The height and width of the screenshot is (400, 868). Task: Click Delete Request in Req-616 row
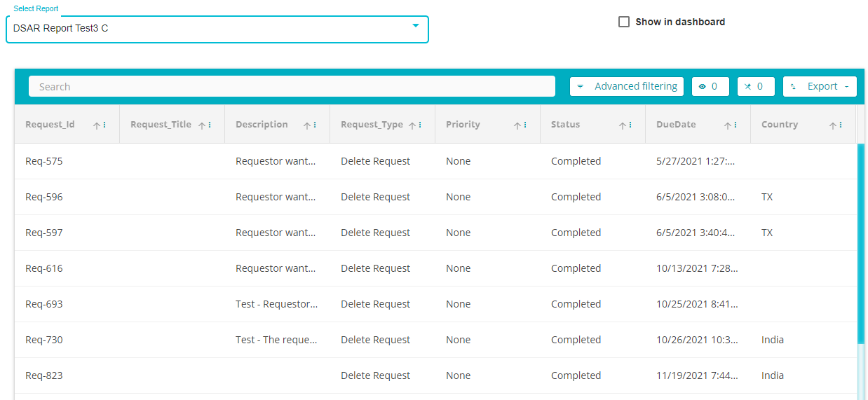point(376,268)
